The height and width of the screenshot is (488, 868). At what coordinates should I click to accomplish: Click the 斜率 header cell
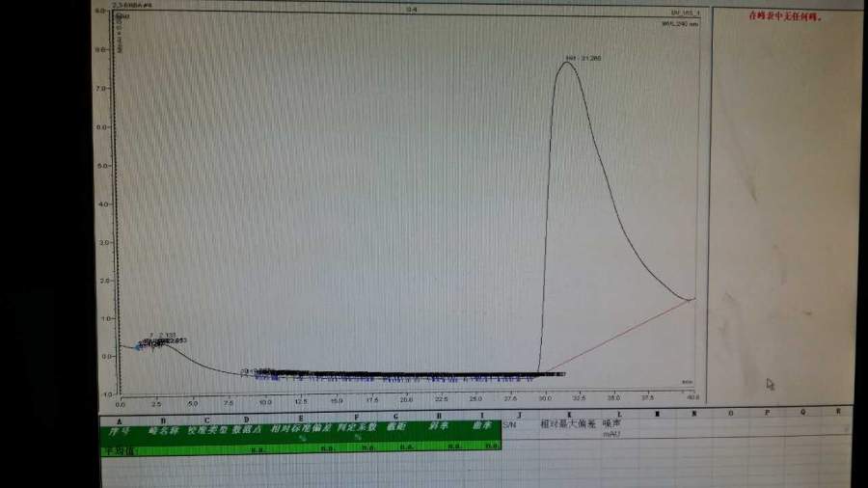[438, 426]
